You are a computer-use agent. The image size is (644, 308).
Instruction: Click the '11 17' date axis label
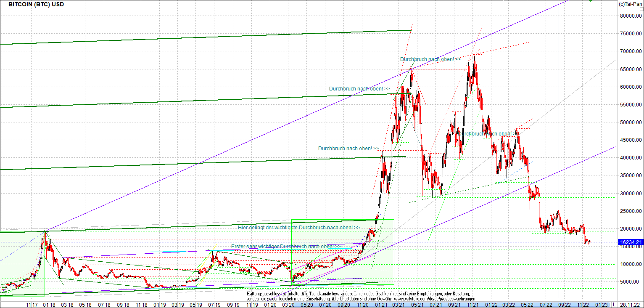(33, 305)
